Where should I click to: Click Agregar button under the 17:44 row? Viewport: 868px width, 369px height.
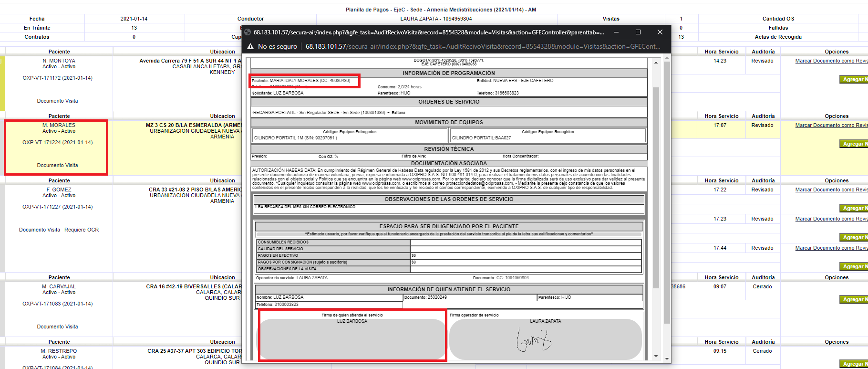[854, 266]
